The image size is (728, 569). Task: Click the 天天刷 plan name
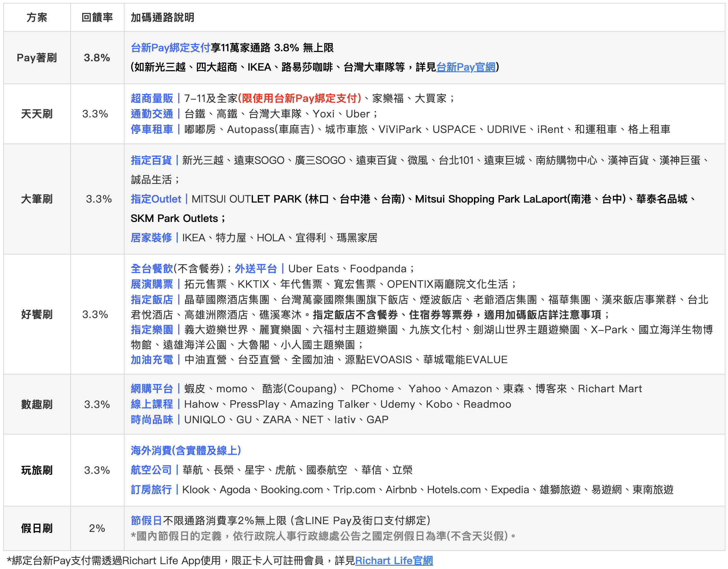click(37, 114)
